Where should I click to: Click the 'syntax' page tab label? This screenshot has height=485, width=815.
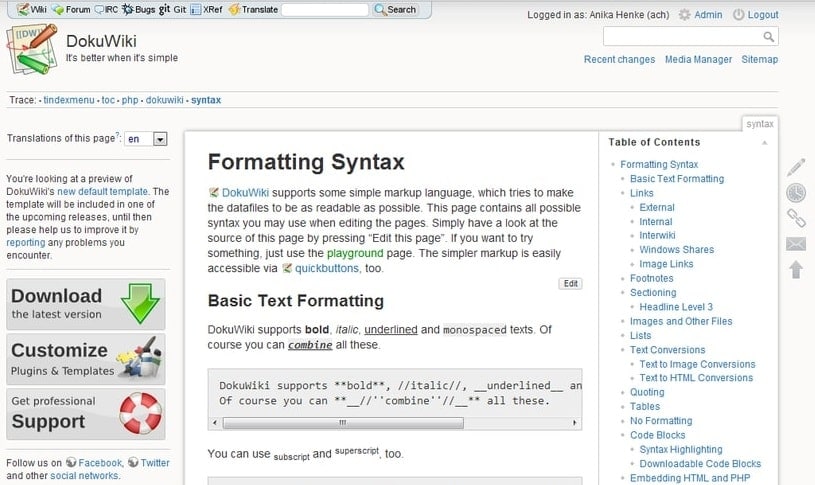(x=759, y=124)
